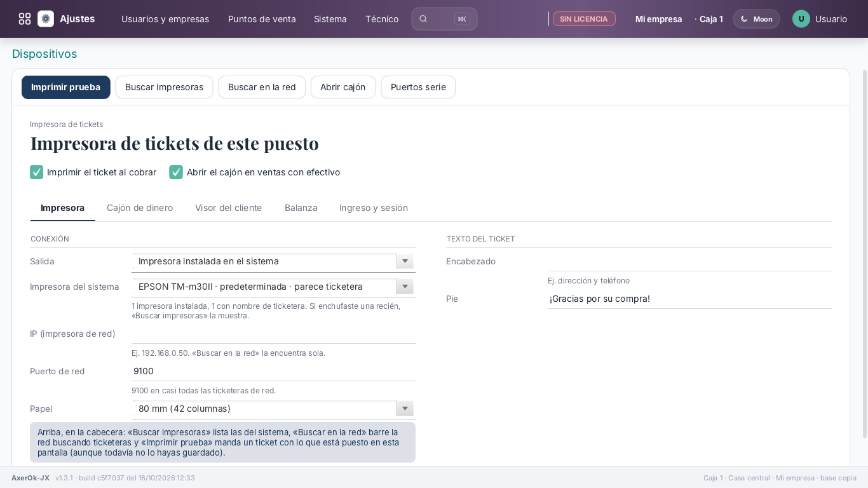Click the Abrir cajón button

343,87
